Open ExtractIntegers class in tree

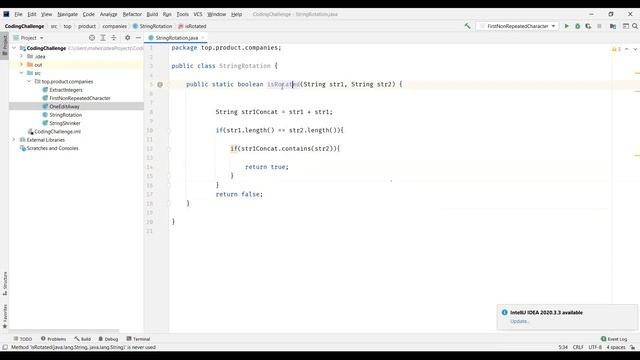coord(66,90)
